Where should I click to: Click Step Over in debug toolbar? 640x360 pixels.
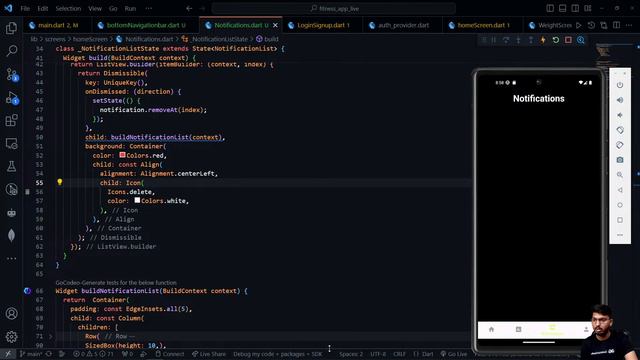(x=506, y=40)
